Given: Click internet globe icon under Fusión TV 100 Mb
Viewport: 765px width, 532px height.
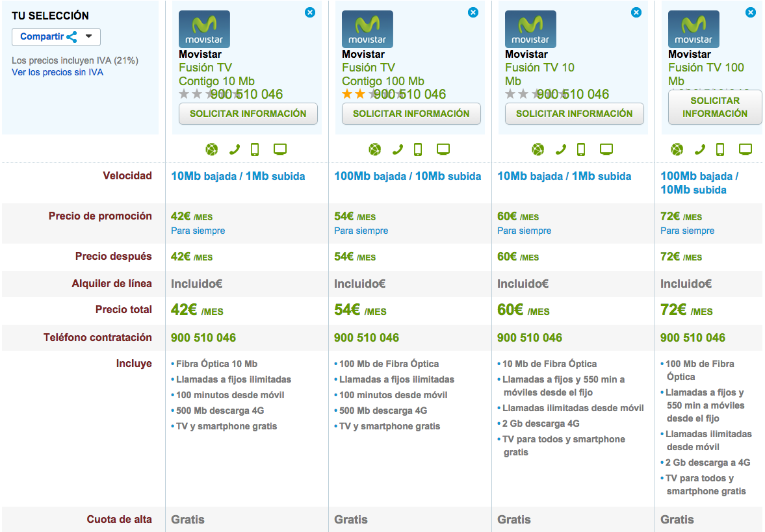Looking at the screenshot, I should [x=677, y=149].
